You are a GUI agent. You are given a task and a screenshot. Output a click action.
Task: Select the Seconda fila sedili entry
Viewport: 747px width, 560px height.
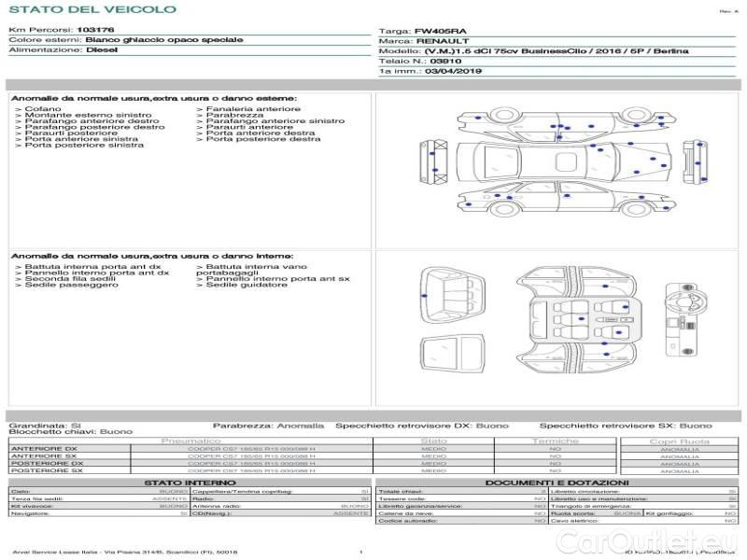(x=65, y=278)
